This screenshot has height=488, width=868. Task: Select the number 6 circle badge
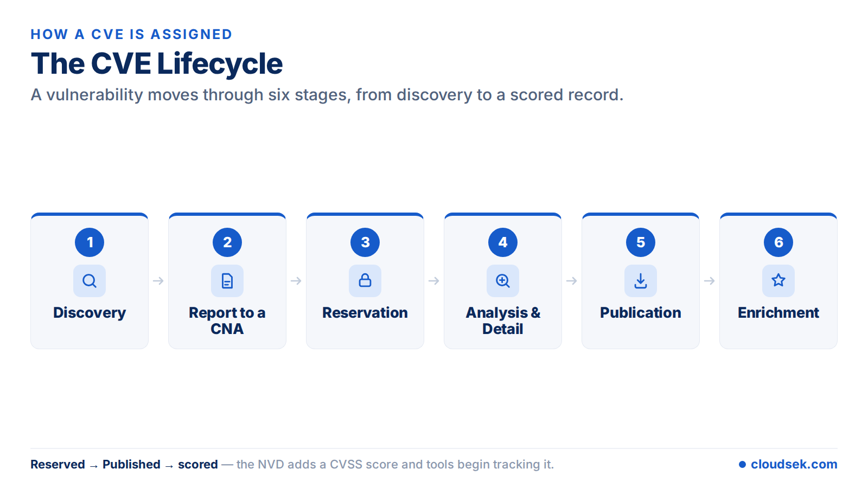tap(778, 242)
